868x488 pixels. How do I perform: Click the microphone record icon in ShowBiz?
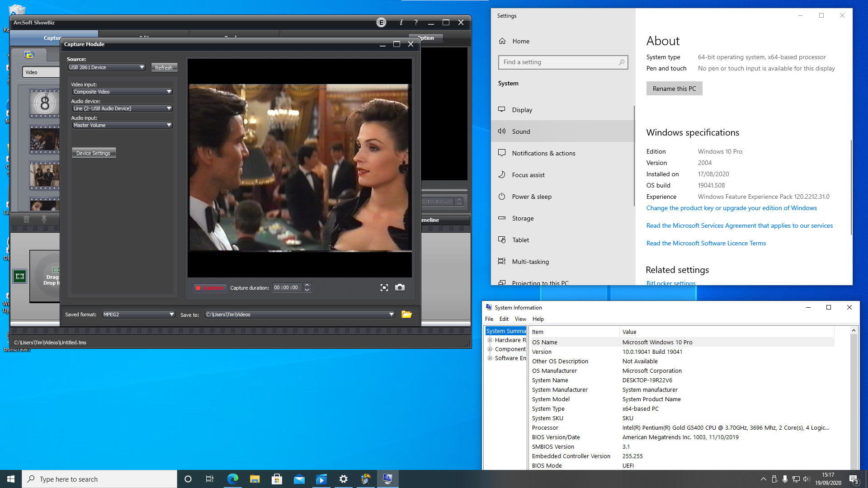point(44,219)
